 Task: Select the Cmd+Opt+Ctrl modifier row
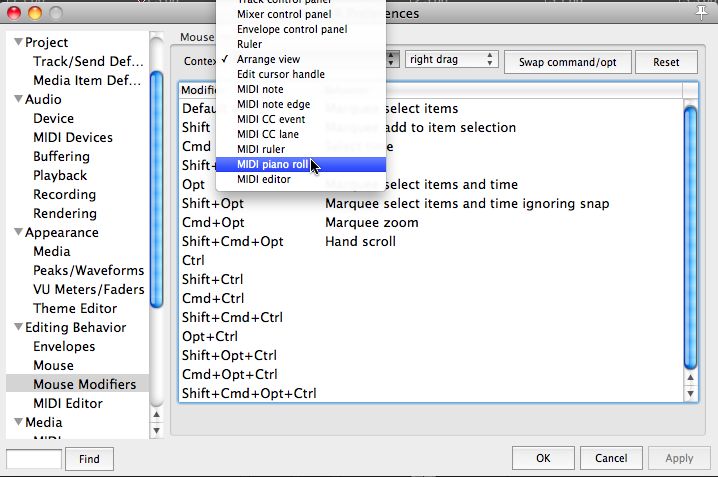tap(430, 374)
